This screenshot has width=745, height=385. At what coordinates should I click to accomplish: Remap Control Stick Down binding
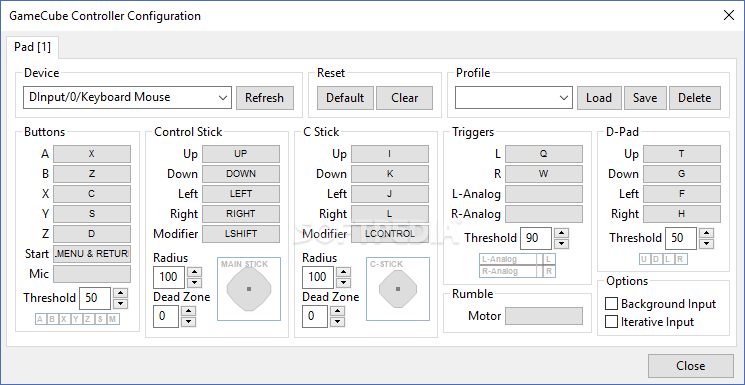pyautogui.click(x=241, y=174)
